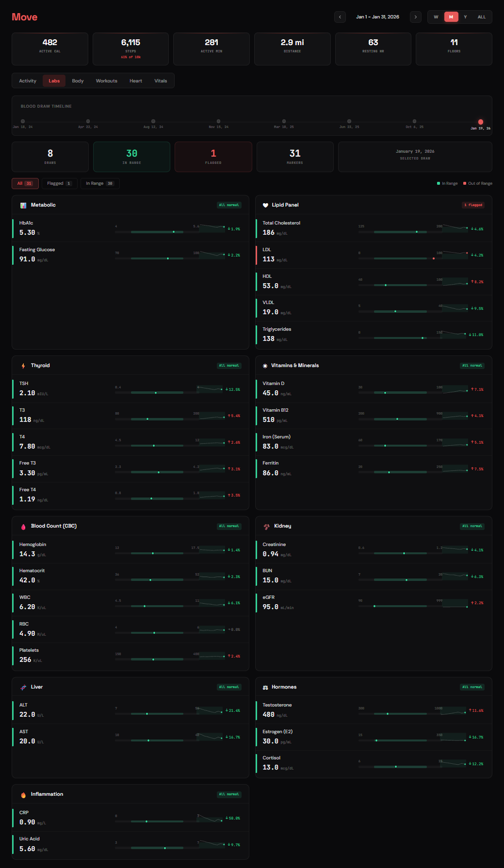Open the Workouts tab
The width and height of the screenshot is (504, 868).
pyautogui.click(x=106, y=81)
